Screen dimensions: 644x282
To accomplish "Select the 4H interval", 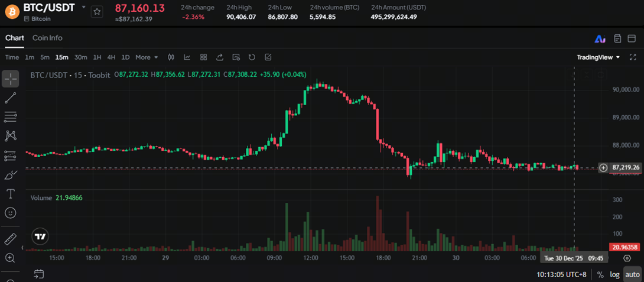I will click(111, 57).
